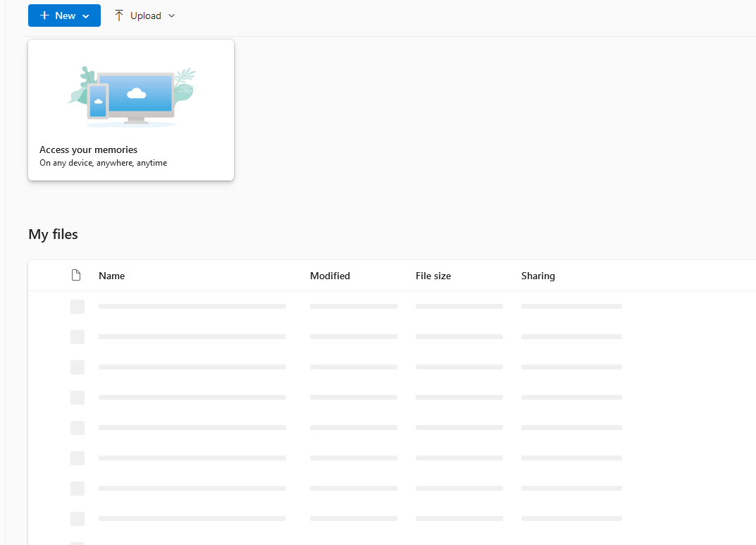
Task: Click 'On any device, anywhere, anytime' text
Action: tap(103, 163)
